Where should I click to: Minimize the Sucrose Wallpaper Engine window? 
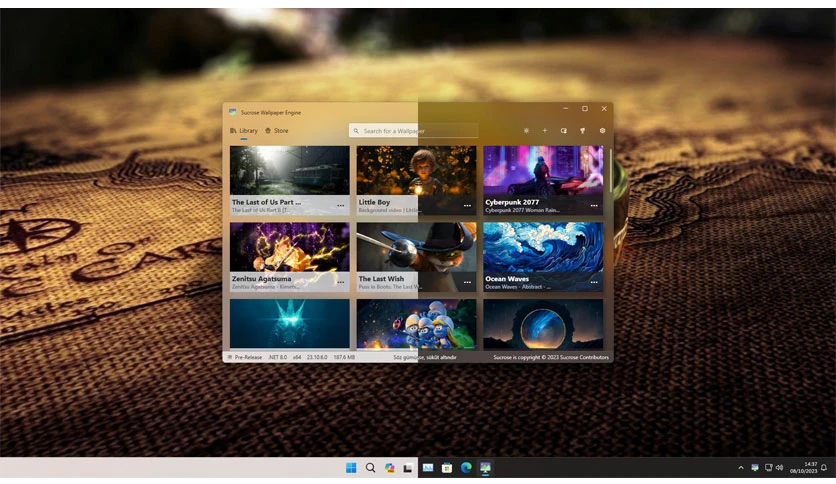tap(566, 109)
